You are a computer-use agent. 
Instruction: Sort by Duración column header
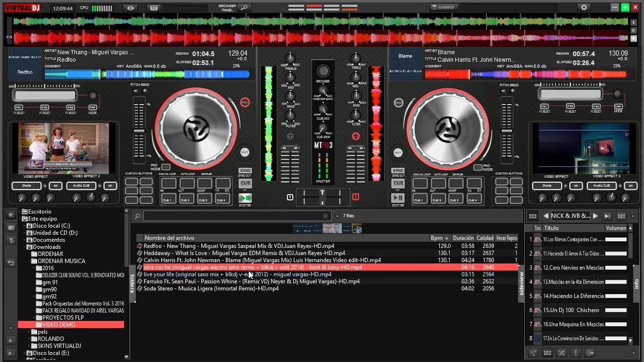point(463,238)
